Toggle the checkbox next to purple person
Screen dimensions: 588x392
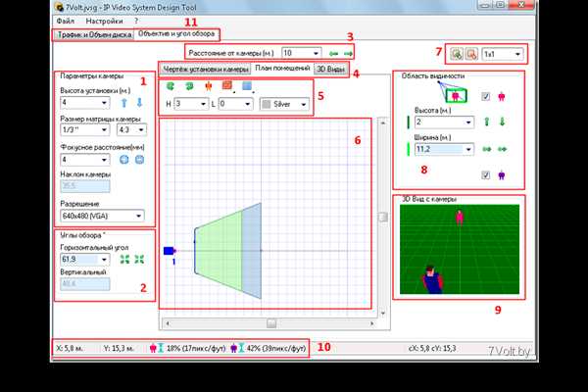[484, 174]
